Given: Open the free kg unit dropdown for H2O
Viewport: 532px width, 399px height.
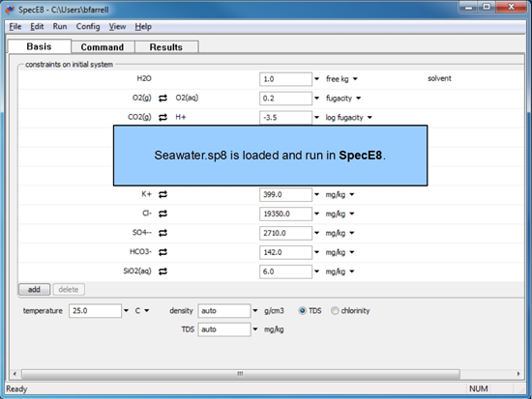Looking at the screenshot, I should click(x=355, y=79).
